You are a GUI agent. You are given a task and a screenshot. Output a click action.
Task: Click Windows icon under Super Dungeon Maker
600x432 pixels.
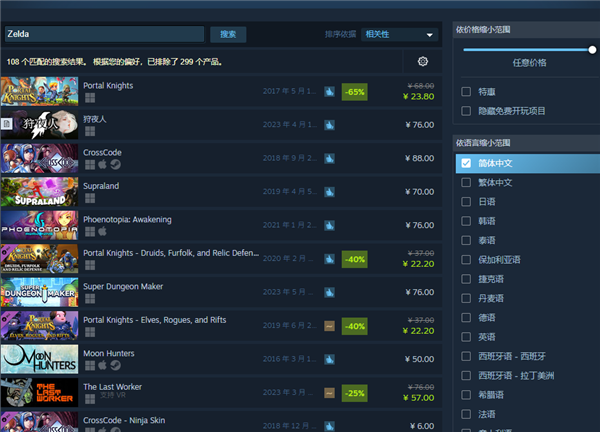pyautogui.click(x=90, y=298)
